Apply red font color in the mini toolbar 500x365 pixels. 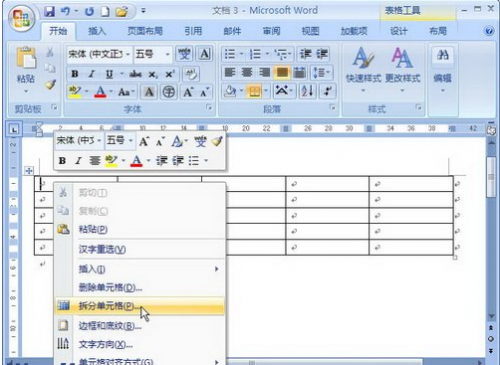tap(136, 161)
